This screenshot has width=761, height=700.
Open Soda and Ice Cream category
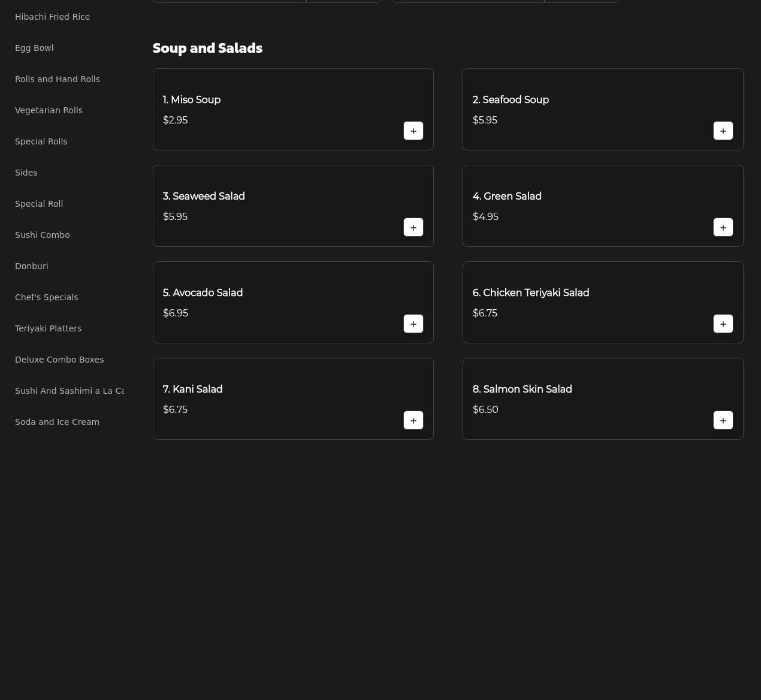coord(57,422)
